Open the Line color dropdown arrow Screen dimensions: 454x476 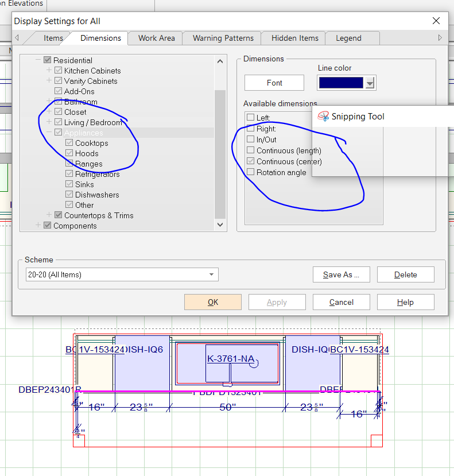tap(370, 83)
